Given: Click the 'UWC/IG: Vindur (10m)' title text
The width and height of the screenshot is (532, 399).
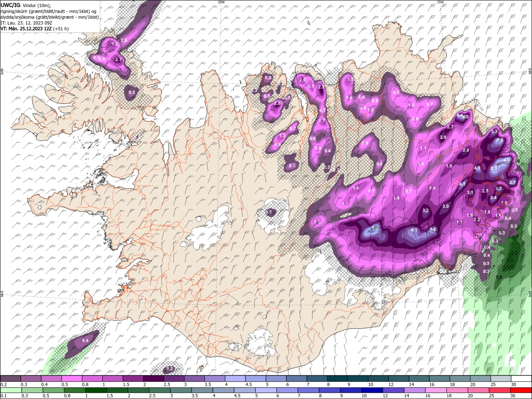Looking at the screenshot, I should [x=25, y=5].
